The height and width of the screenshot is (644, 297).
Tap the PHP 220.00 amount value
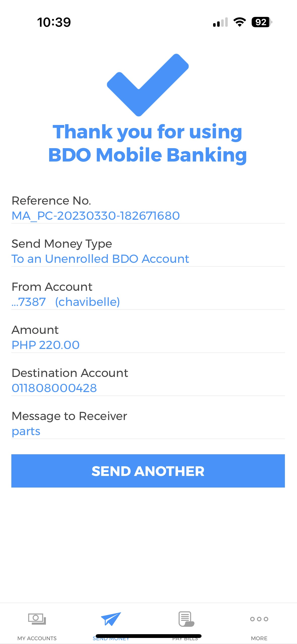(46, 345)
